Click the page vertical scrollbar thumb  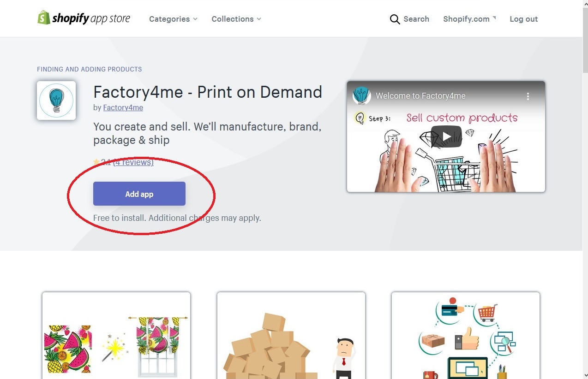point(585,41)
